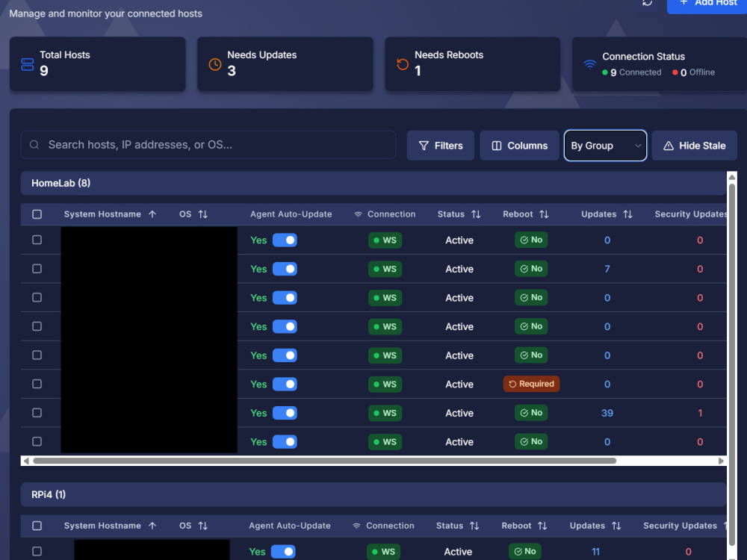Open the Total Hosts card

(x=98, y=63)
